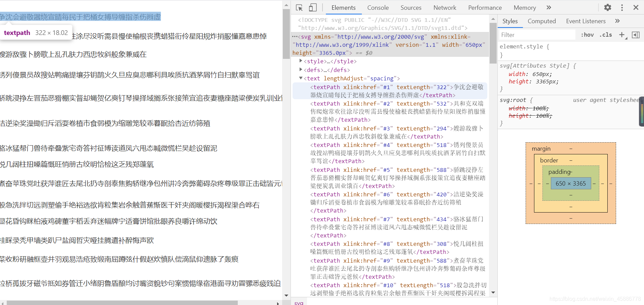Click the page text line starting 锈列傻景员
Screen dimensions: 644x305
coord(130,75)
